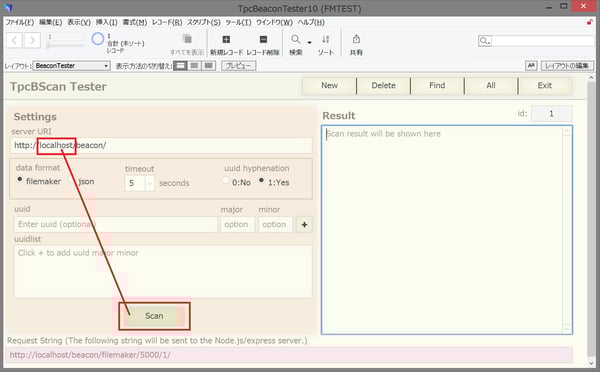The height and width of the screenshot is (372, 600).
Task: Click the Scan button
Action: (154, 316)
